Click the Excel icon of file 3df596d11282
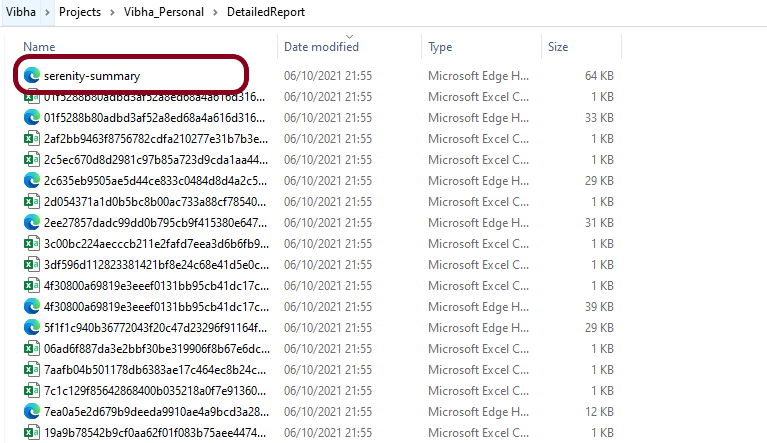Screen dimensions: 767x443 point(31,264)
